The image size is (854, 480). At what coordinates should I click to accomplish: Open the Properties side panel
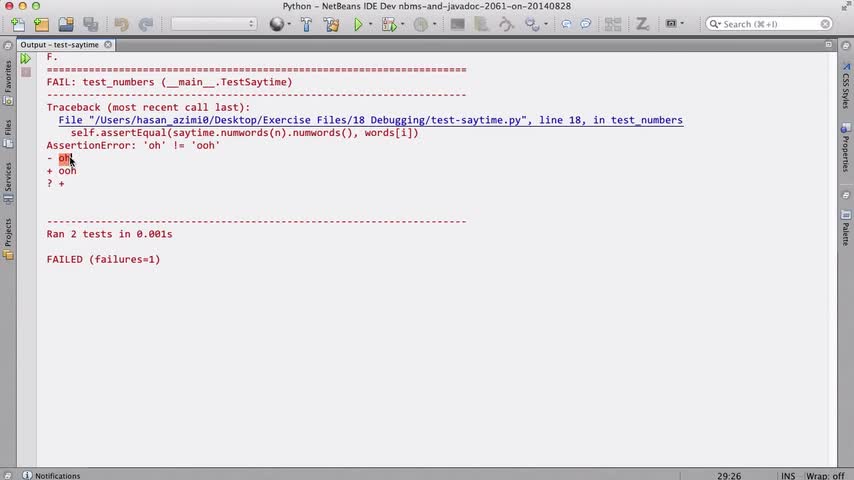[846, 147]
